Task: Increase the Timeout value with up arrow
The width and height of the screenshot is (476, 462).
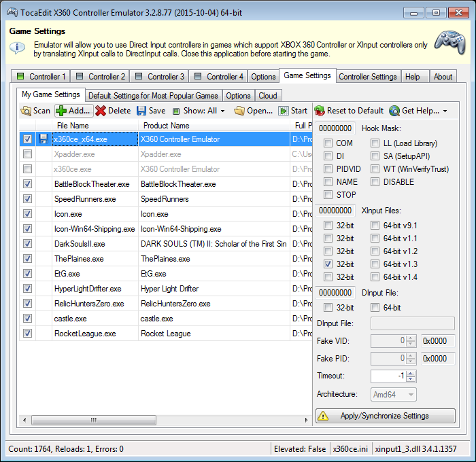Action: (411, 374)
